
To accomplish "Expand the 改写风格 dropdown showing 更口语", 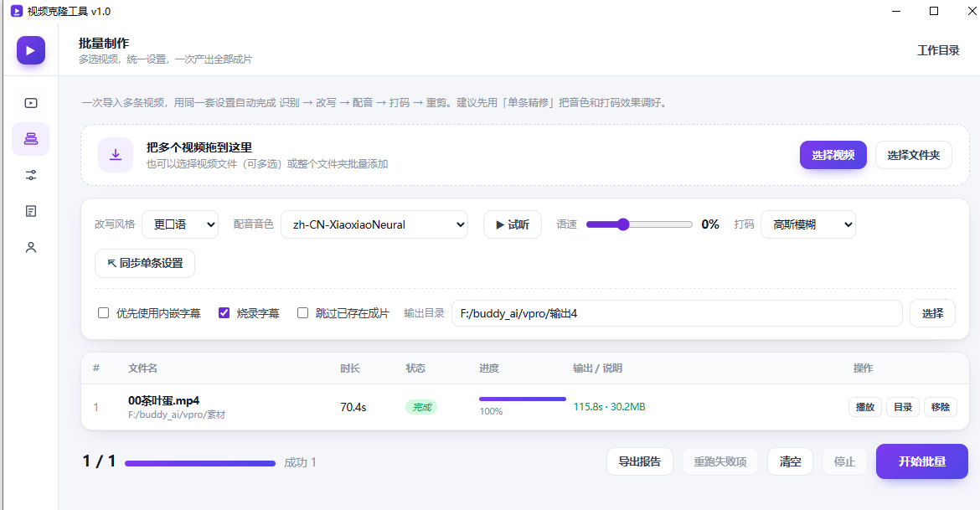I will click(x=180, y=224).
